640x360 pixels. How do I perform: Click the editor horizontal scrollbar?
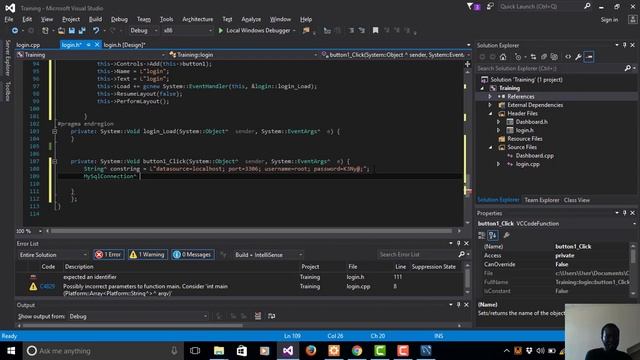(x=251, y=231)
